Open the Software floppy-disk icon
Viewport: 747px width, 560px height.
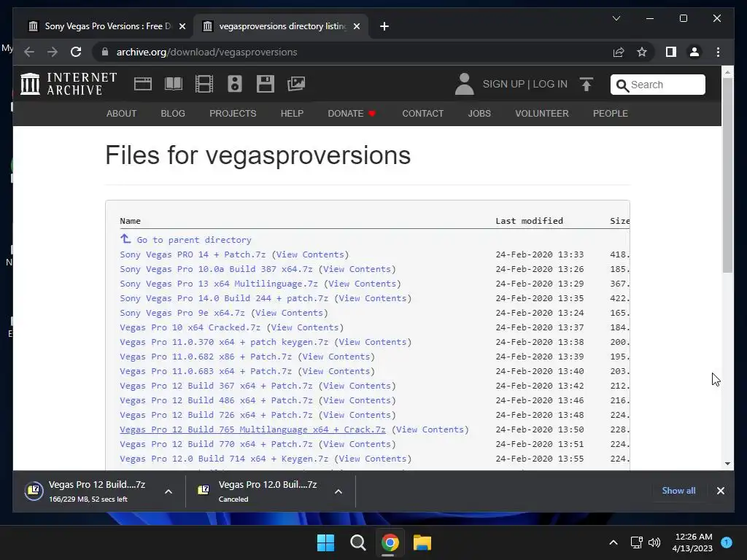coord(266,84)
